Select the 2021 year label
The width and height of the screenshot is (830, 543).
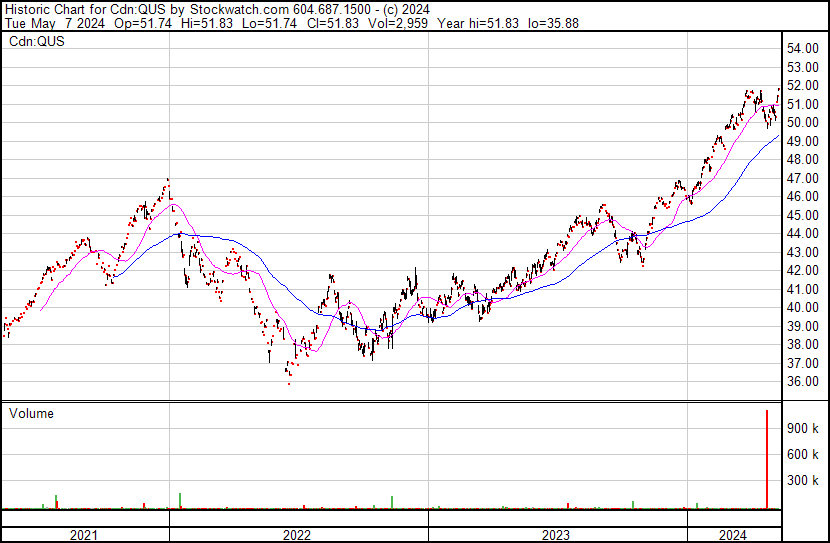coord(84,534)
